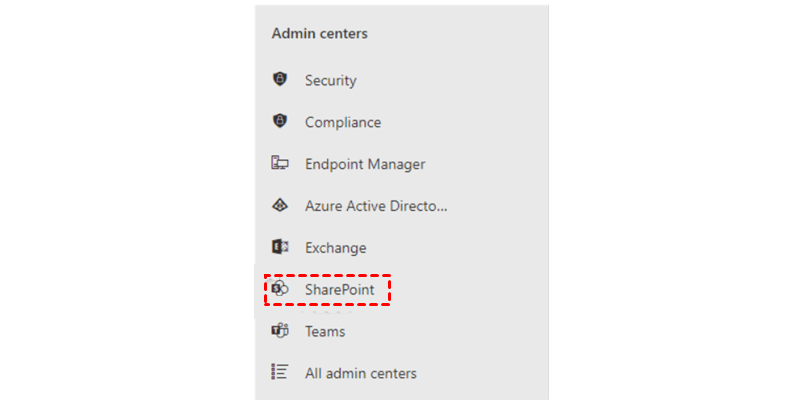Show All admin centers text link
800x400 pixels.
point(361,373)
